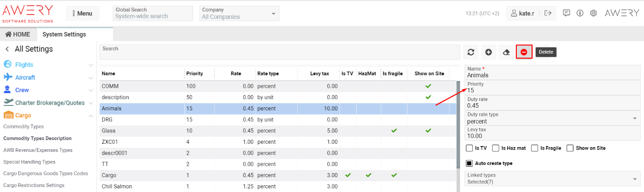Open the Duty rate type dropdown

tap(552, 118)
